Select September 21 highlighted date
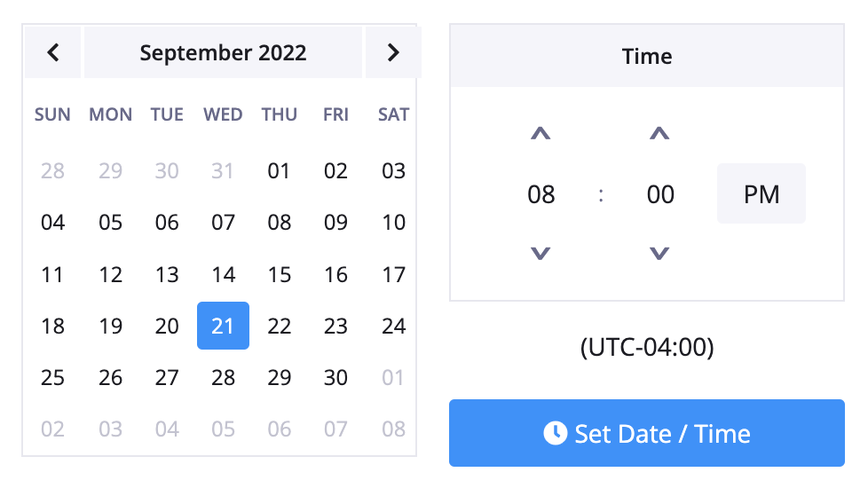 click(223, 326)
